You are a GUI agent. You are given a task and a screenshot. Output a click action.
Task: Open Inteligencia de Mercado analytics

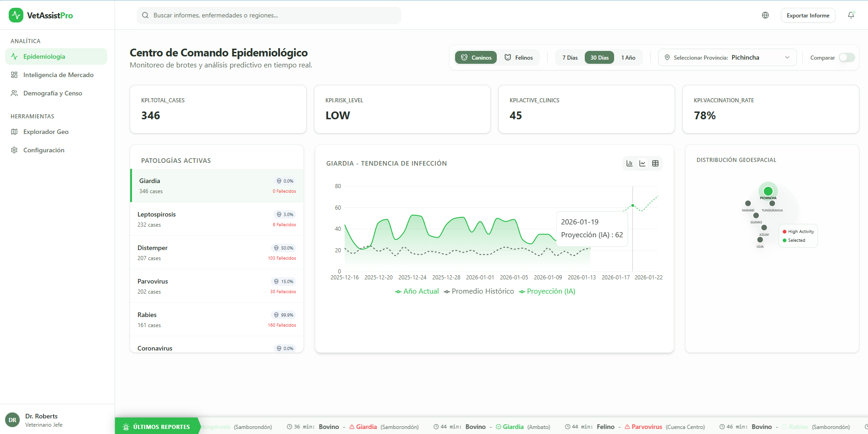click(x=58, y=75)
